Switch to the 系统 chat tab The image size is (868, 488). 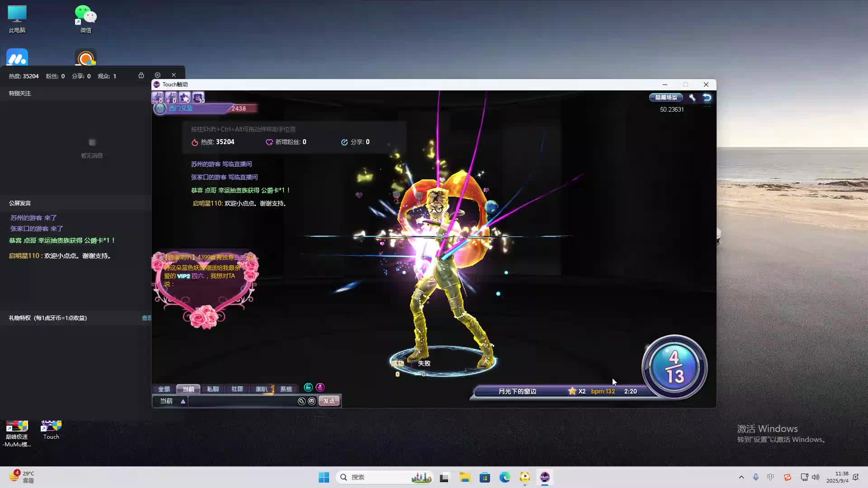286,389
